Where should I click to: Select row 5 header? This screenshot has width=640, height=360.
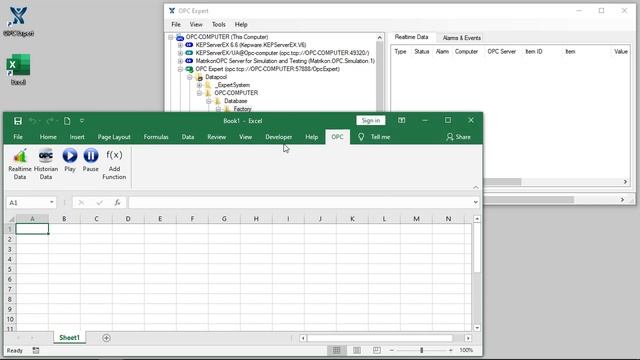point(10,269)
